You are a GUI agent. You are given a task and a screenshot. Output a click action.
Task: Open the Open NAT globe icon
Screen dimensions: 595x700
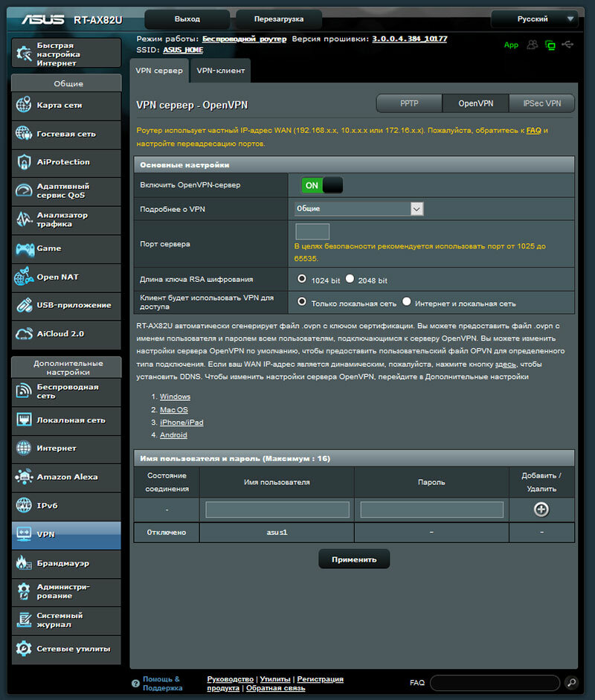coord(24,277)
